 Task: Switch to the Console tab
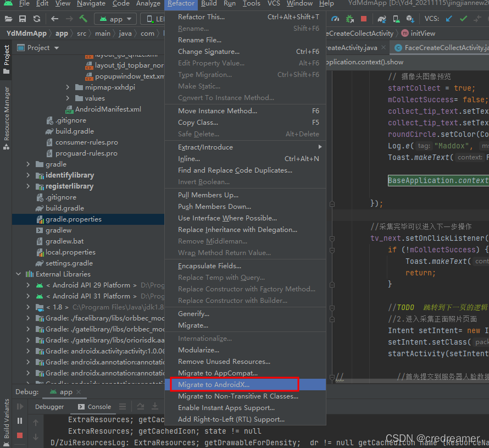98,407
